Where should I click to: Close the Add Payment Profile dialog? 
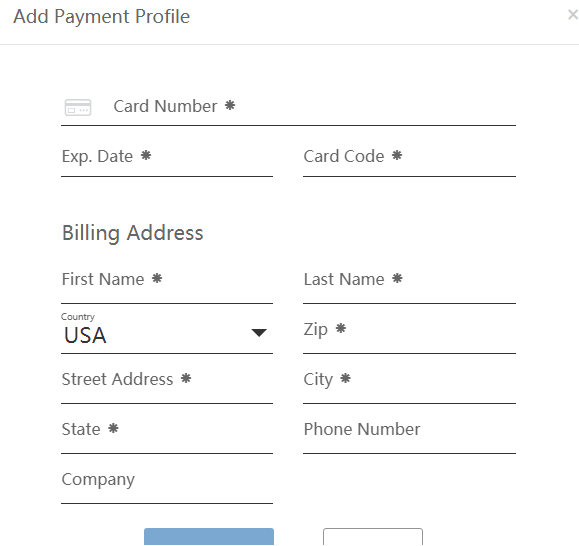[573, 15]
